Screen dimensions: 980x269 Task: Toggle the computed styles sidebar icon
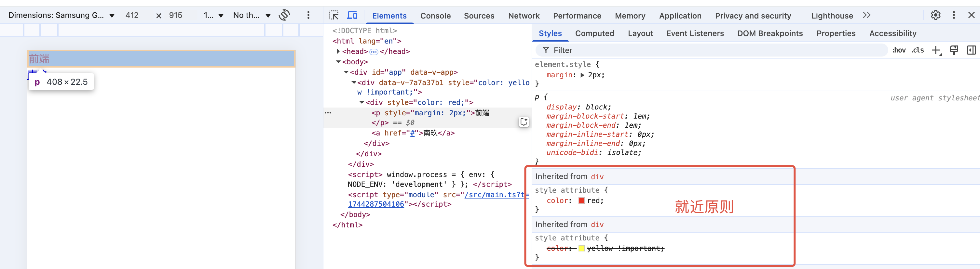pos(971,50)
